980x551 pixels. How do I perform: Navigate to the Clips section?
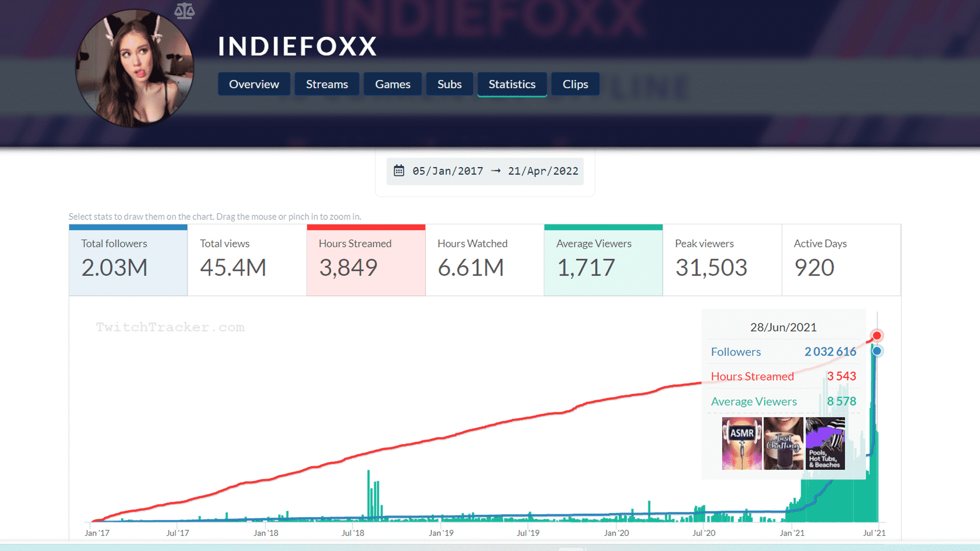tap(575, 84)
